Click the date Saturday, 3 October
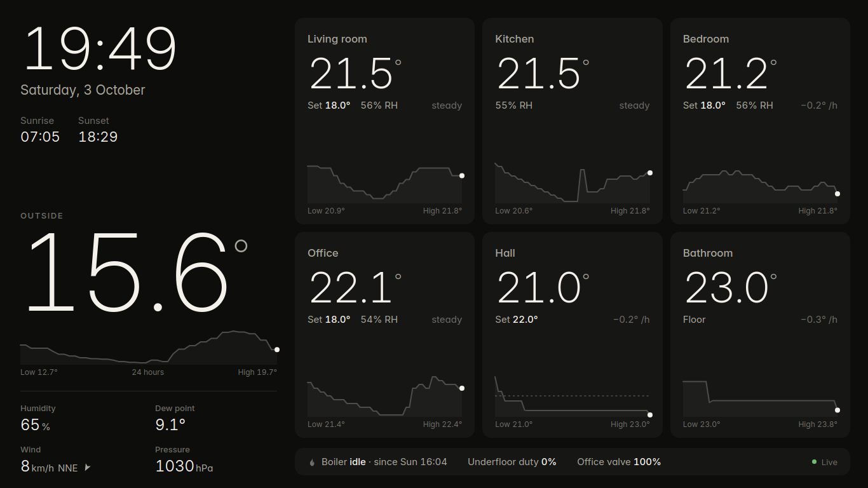Screen dimensions: 868x488 pyautogui.click(x=83, y=90)
